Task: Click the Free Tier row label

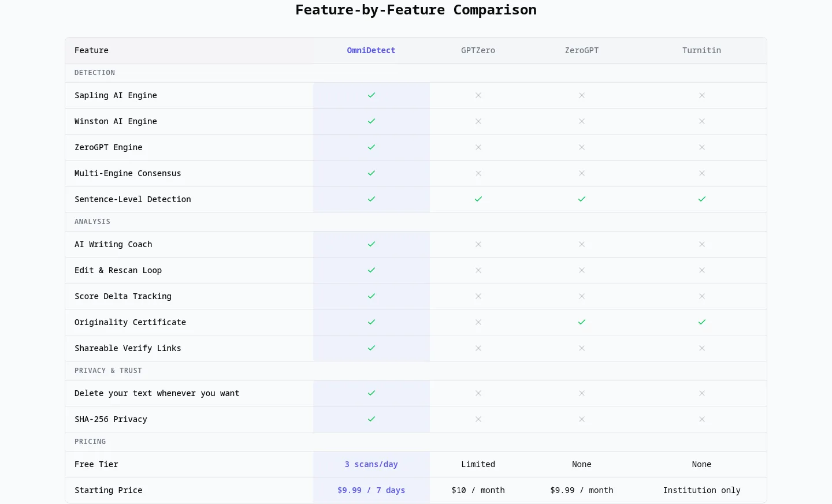Action: [x=96, y=464]
